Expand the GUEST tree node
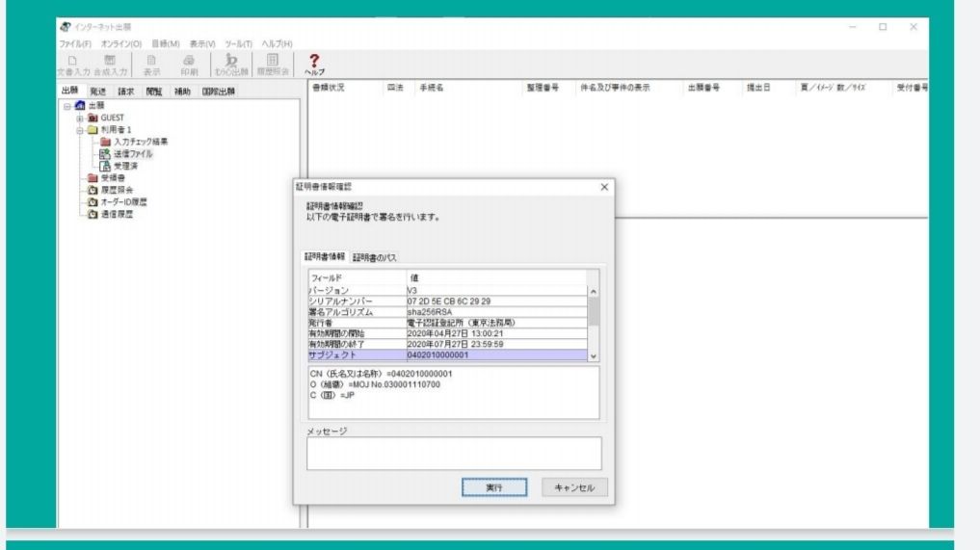The image size is (980, 550). (x=79, y=118)
